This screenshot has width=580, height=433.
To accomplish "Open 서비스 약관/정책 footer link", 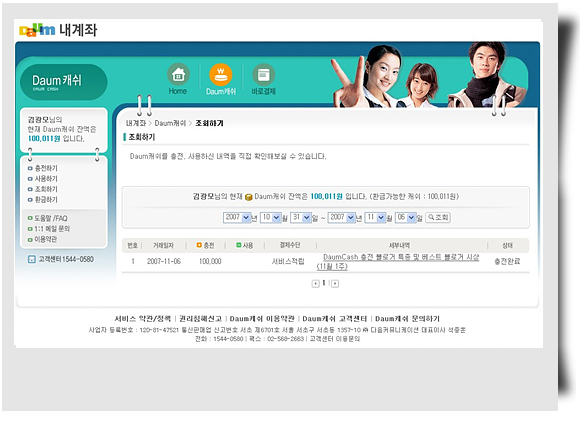I will pyautogui.click(x=143, y=318).
